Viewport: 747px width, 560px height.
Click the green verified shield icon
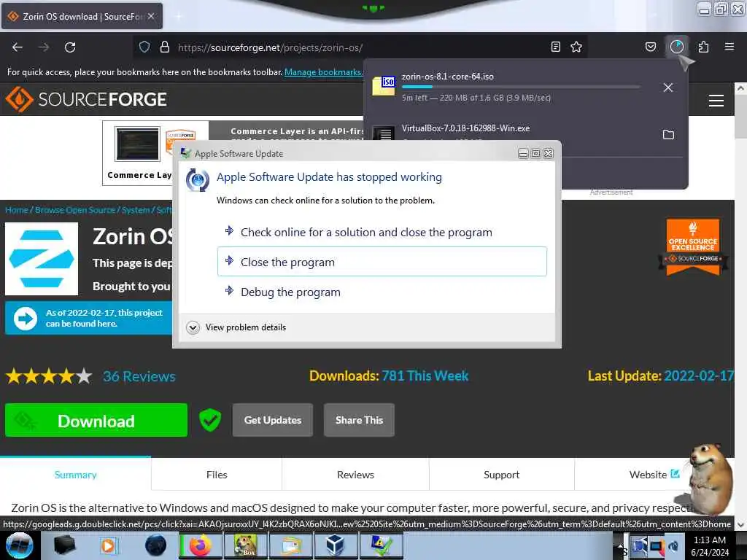[x=210, y=420]
